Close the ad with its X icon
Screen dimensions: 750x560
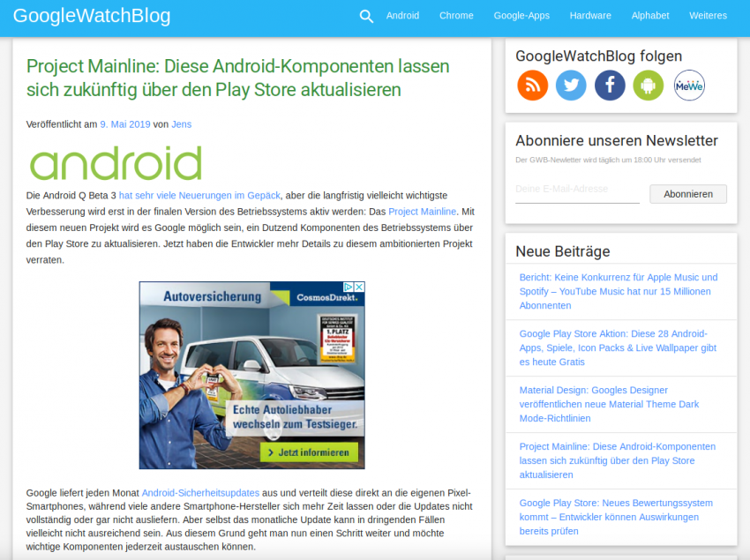pyautogui.click(x=359, y=287)
